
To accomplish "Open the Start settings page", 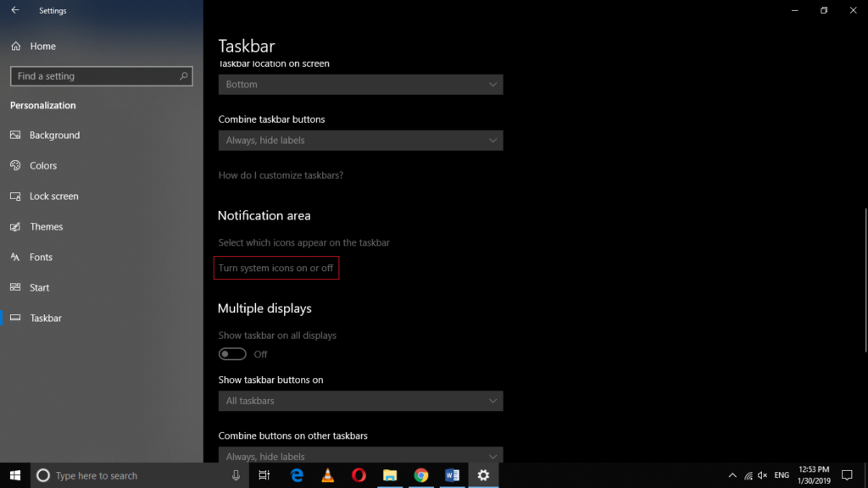I will click(x=39, y=287).
